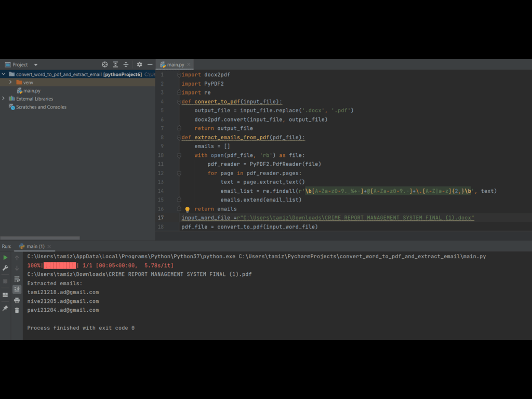Screen dimensions: 532x399
Task: Click 'Process finished with exit code 0' text
Action: click(81, 328)
